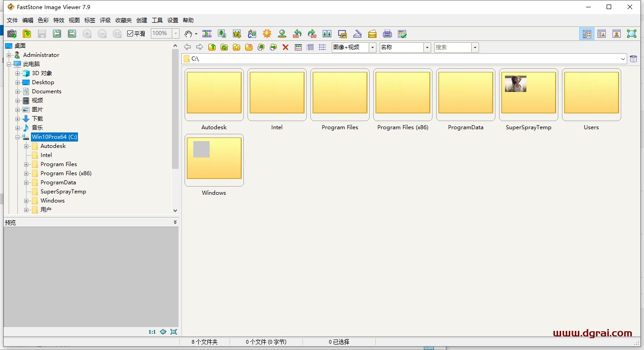
Task: Click the envelope email icon
Action: coord(372,34)
